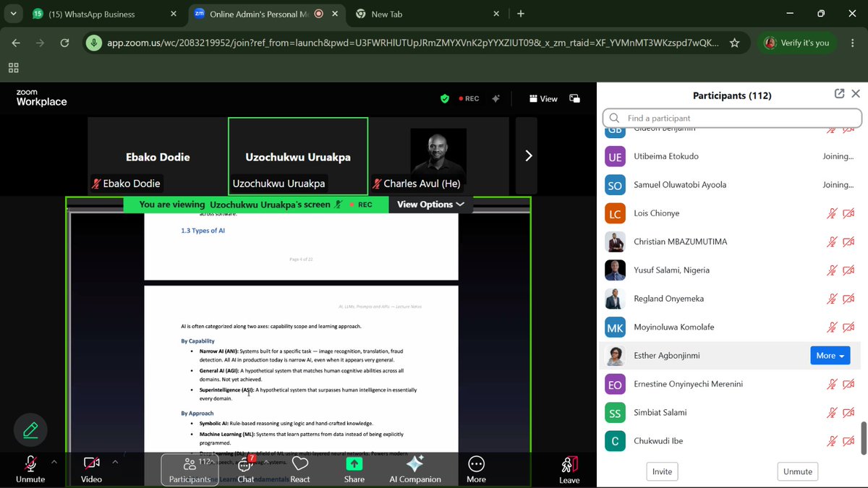Click Verify it's you profile button
Image resolution: width=868 pixels, height=488 pixels.
coord(797,43)
